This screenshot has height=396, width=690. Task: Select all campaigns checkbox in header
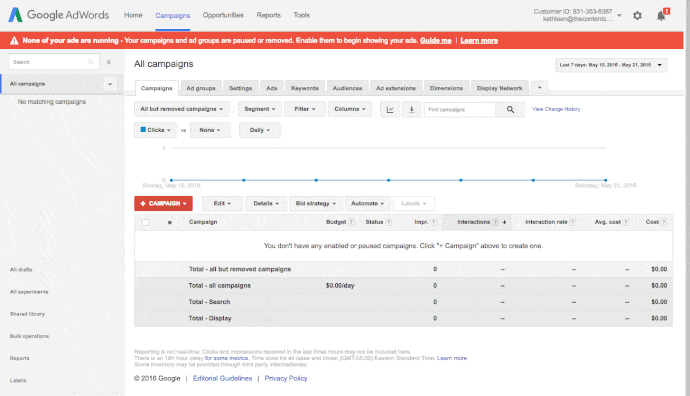[145, 222]
